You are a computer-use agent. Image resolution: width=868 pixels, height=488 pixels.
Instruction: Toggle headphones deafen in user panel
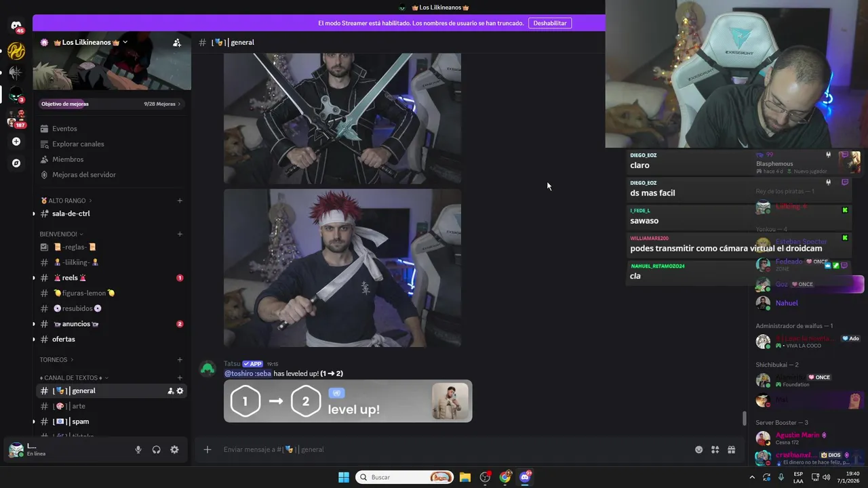click(157, 449)
